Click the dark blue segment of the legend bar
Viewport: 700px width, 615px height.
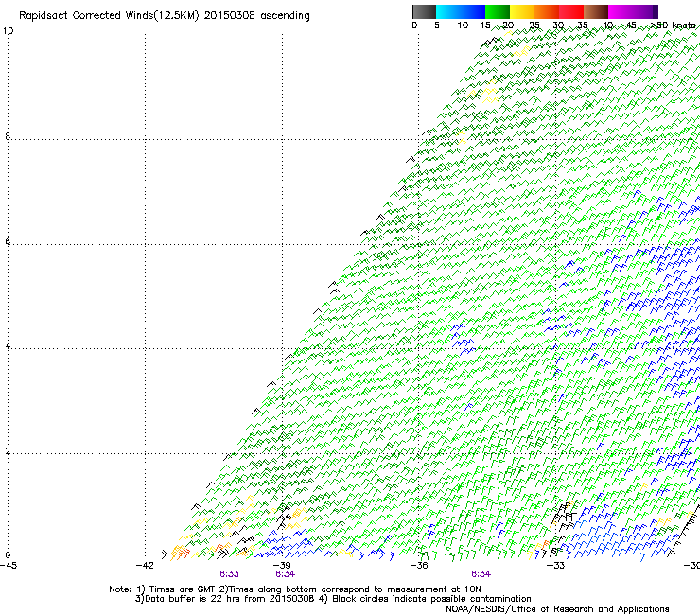[473, 11]
